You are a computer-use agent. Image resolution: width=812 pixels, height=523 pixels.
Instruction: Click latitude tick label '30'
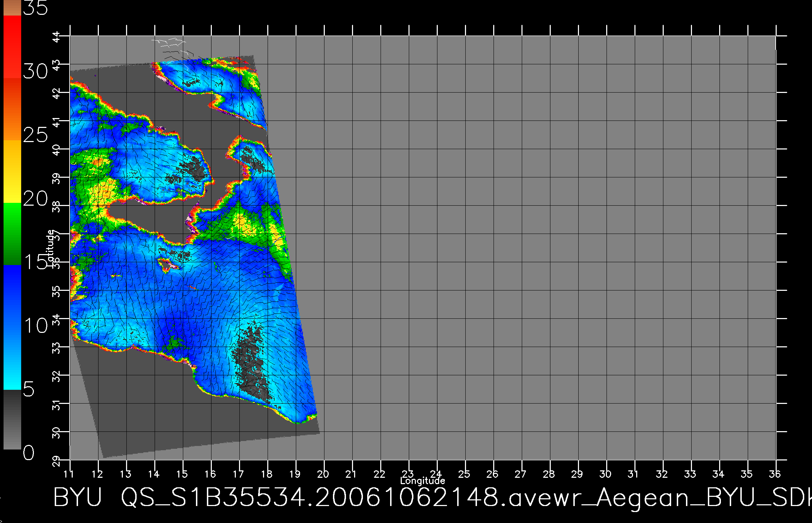[x=56, y=433]
